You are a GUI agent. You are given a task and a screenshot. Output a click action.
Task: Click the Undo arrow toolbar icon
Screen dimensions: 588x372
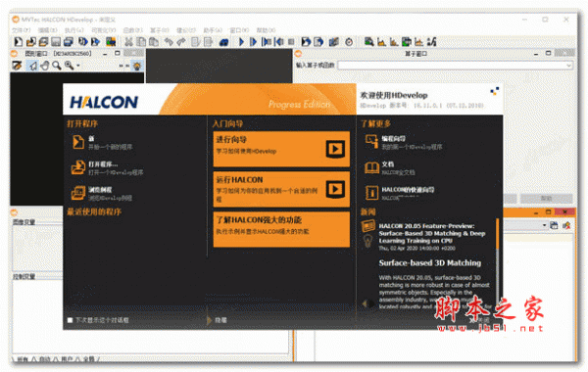pos(169,41)
